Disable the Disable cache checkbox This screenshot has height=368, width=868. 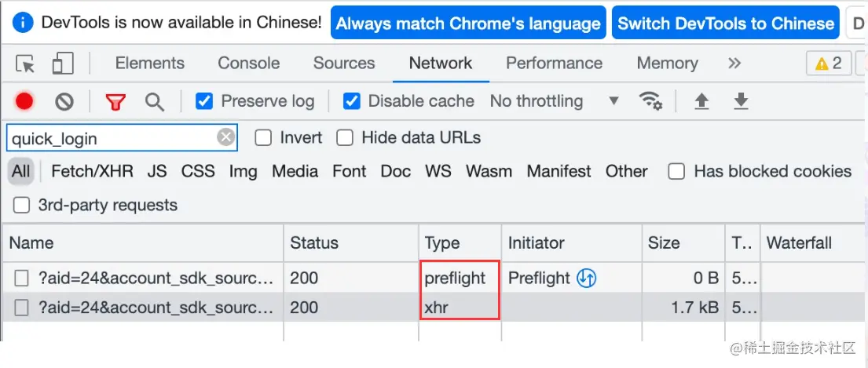pos(352,101)
